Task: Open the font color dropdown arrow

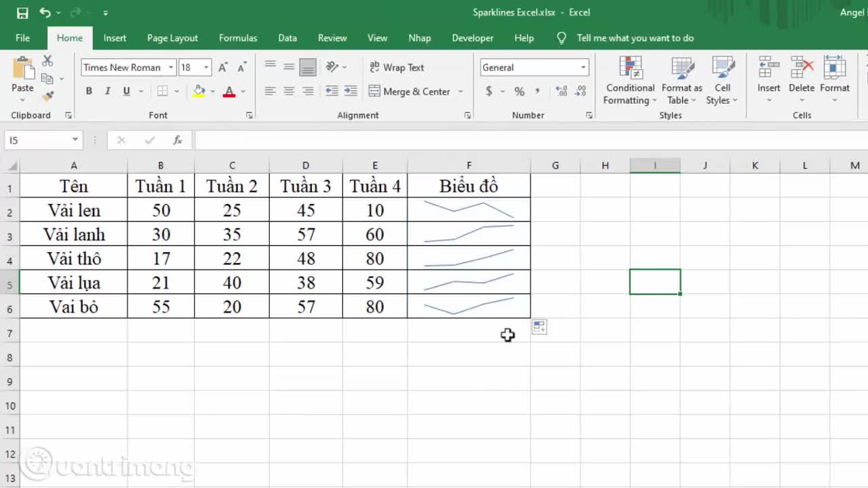Action: point(243,91)
